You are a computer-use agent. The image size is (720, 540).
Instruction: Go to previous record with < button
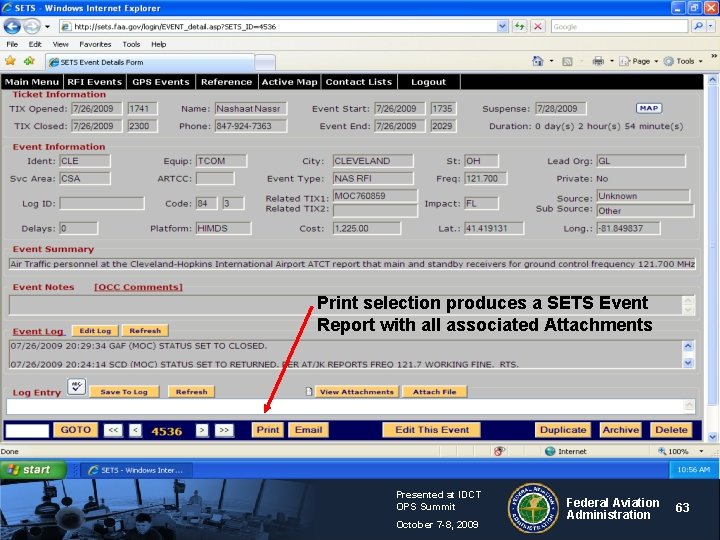(x=135, y=430)
